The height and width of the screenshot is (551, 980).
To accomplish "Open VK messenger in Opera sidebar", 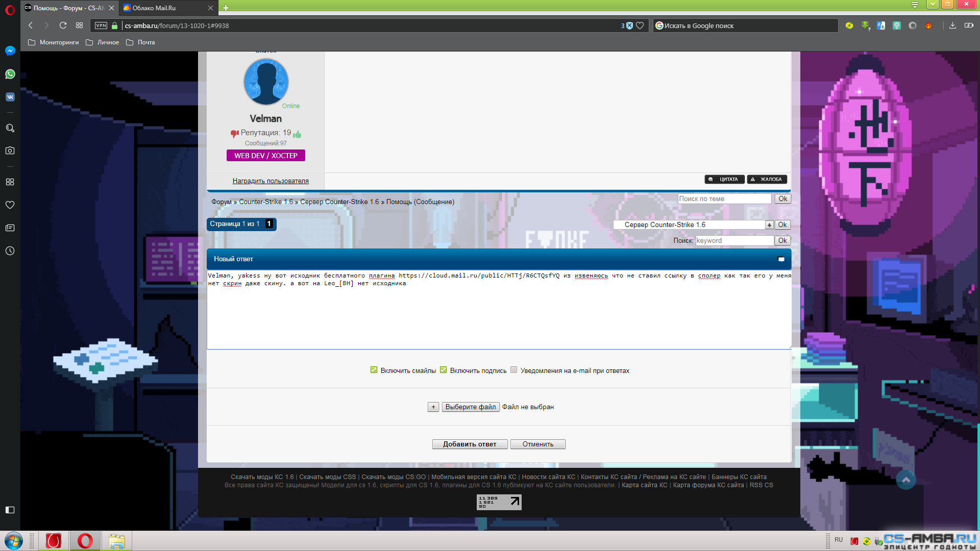I will (10, 97).
